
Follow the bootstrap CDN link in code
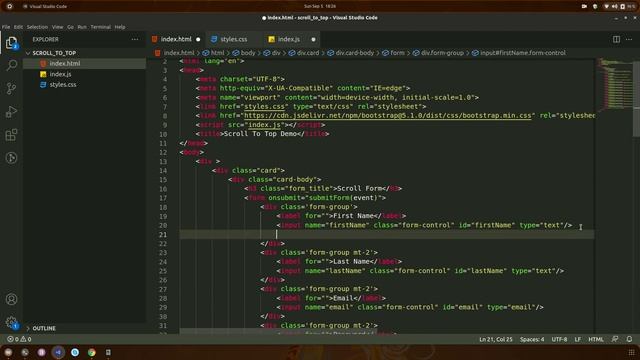click(x=388, y=116)
